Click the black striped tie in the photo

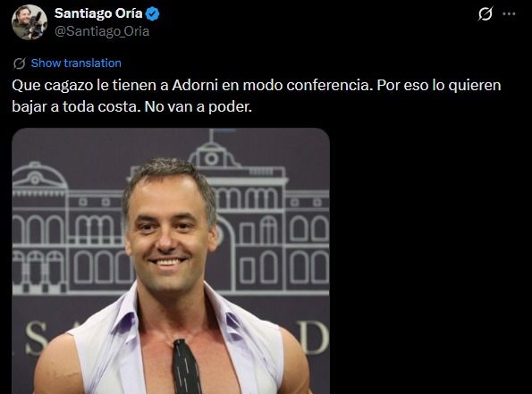point(186,366)
